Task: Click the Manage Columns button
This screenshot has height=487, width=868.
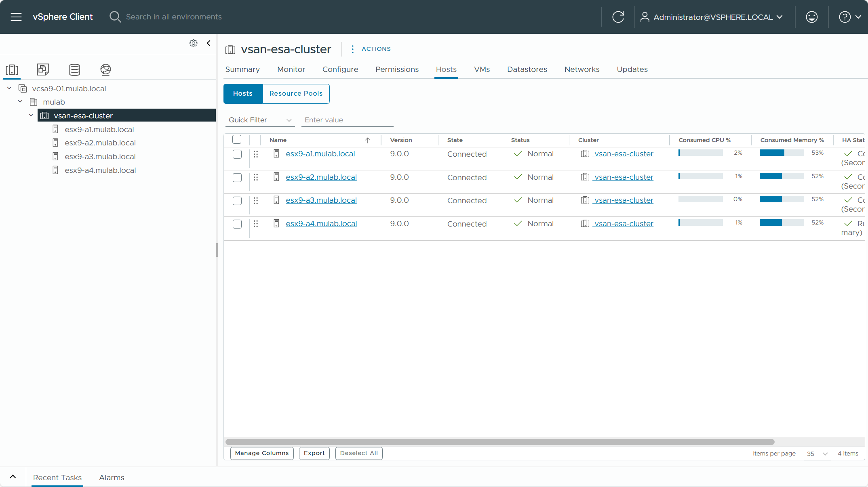Action: (x=262, y=453)
